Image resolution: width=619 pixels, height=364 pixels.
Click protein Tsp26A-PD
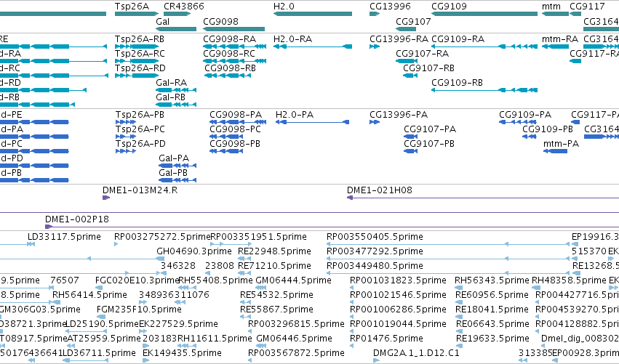140,144
